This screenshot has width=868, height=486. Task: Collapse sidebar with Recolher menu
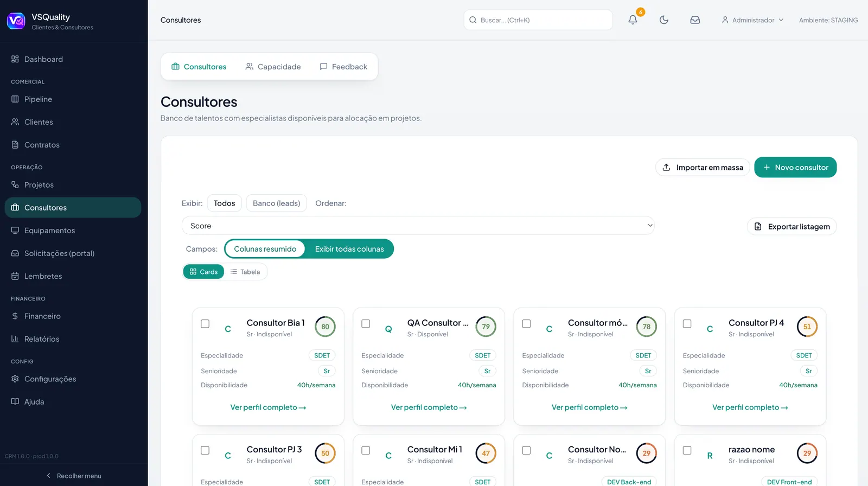pyautogui.click(x=74, y=476)
